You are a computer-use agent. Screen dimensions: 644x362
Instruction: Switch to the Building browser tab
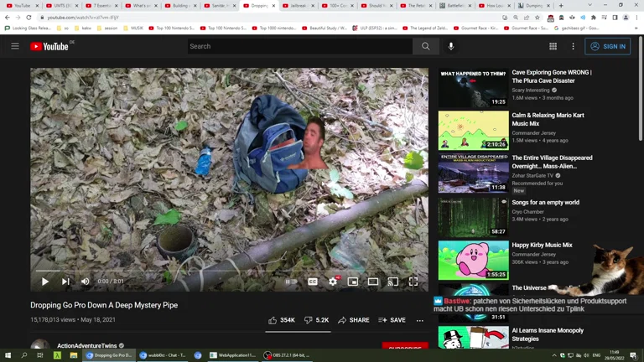coord(180,6)
